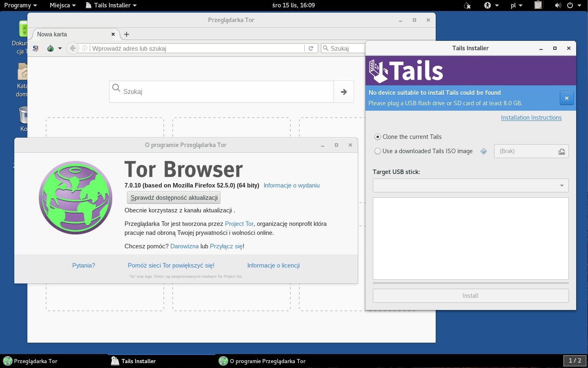Open the Miejsca menu

click(x=62, y=5)
